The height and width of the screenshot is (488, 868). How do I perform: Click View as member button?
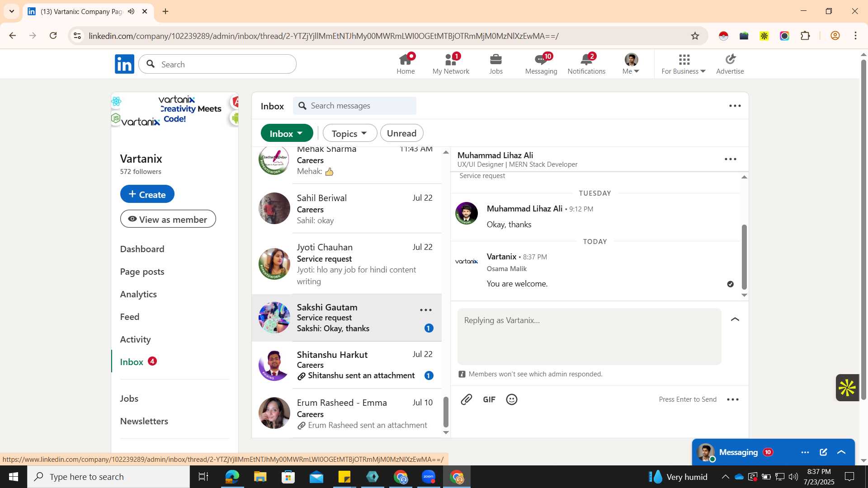click(x=168, y=219)
